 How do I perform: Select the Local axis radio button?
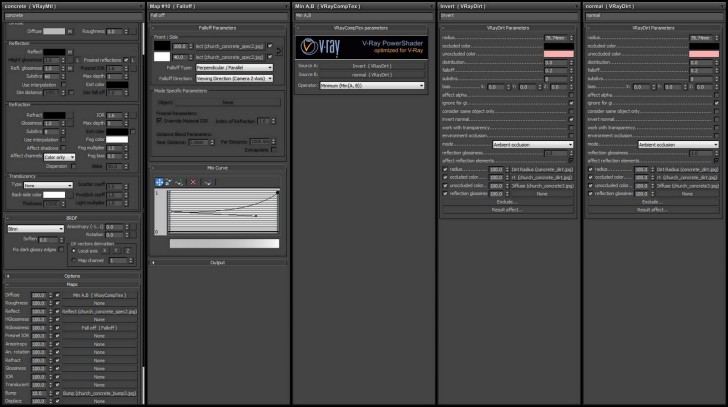coord(74,251)
